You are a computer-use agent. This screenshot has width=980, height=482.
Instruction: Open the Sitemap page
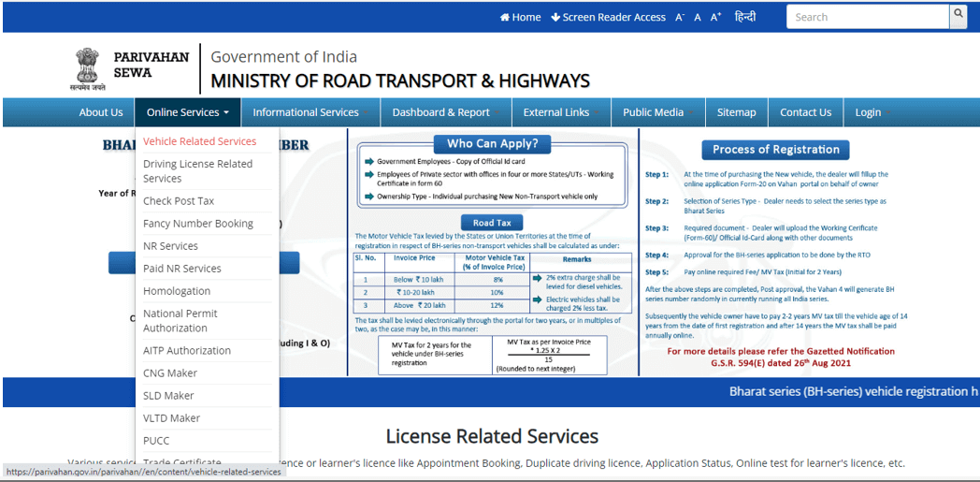click(x=736, y=112)
